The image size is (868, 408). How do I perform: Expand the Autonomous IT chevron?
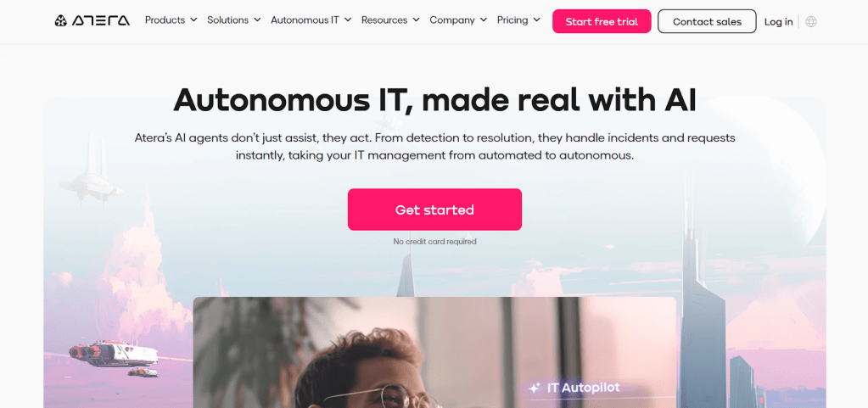(348, 20)
